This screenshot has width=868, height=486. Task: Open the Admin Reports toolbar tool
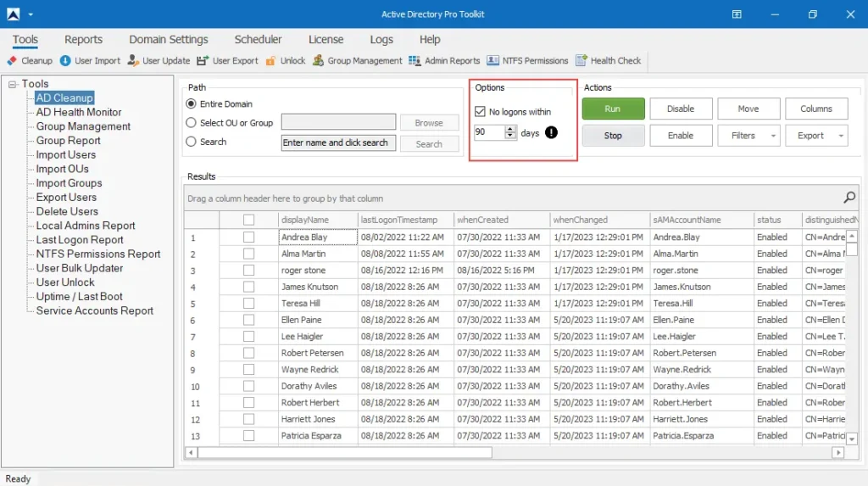(x=444, y=61)
